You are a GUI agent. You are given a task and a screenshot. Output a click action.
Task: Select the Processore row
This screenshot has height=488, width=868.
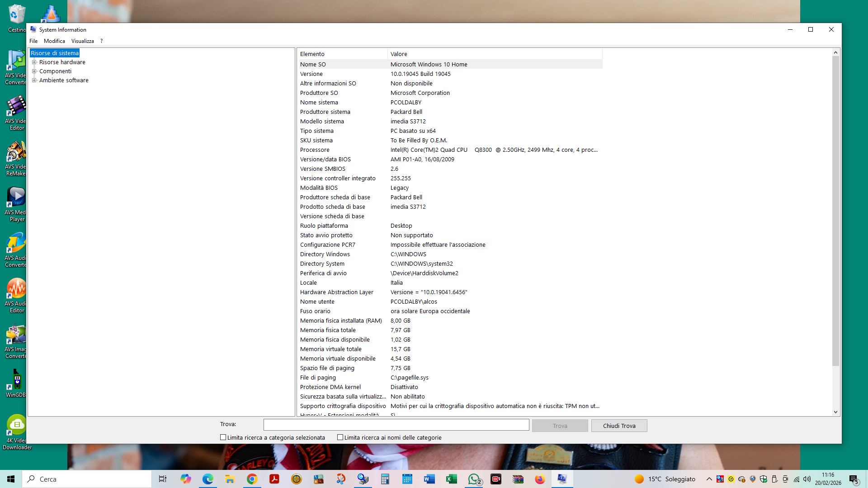[450, 150]
